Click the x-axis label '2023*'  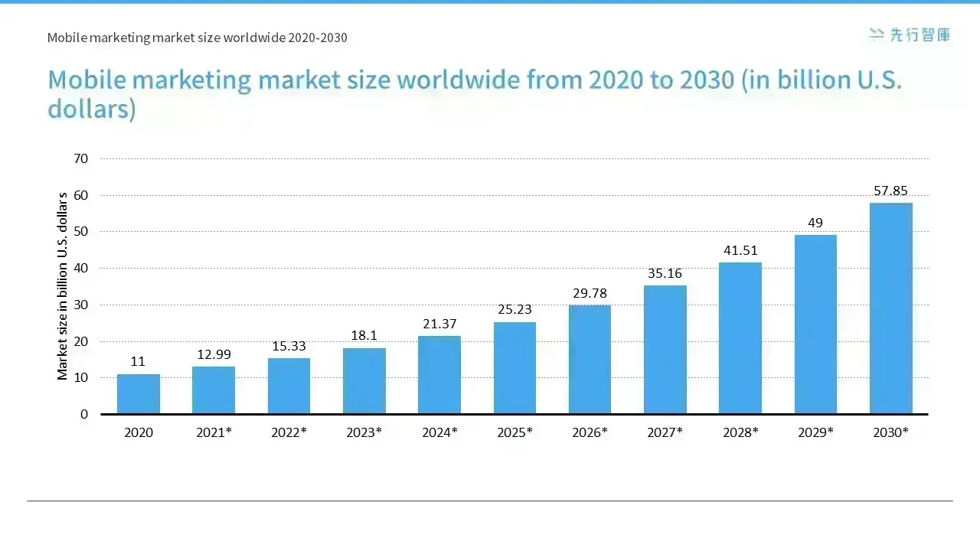pyautogui.click(x=364, y=432)
